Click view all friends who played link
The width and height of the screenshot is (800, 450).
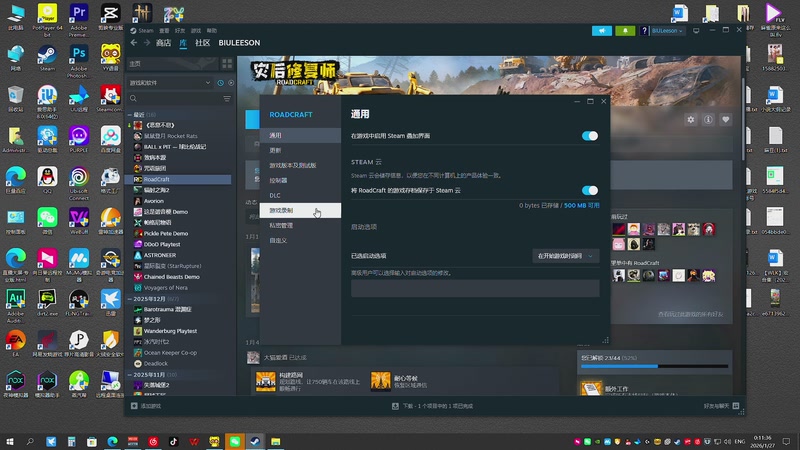point(690,314)
